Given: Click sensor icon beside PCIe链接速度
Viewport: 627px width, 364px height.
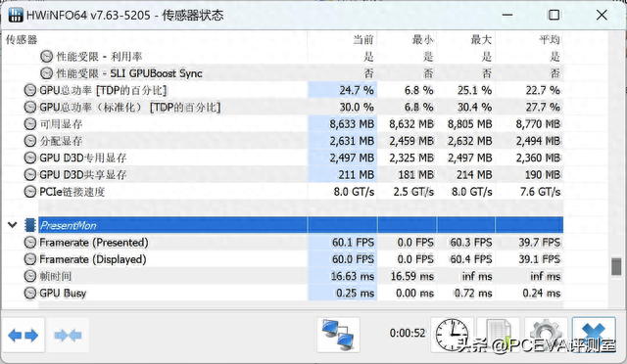Looking at the screenshot, I should (30, 192).
